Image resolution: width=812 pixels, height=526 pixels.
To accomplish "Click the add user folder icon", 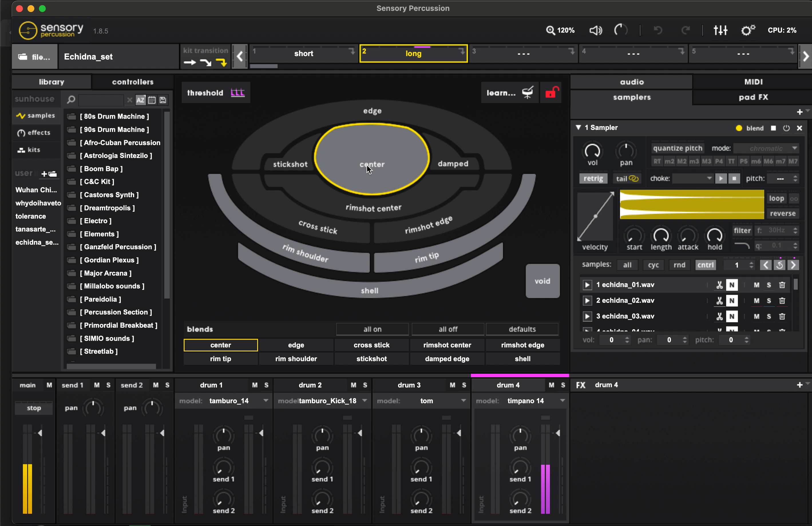I will [x=49, y=174].
